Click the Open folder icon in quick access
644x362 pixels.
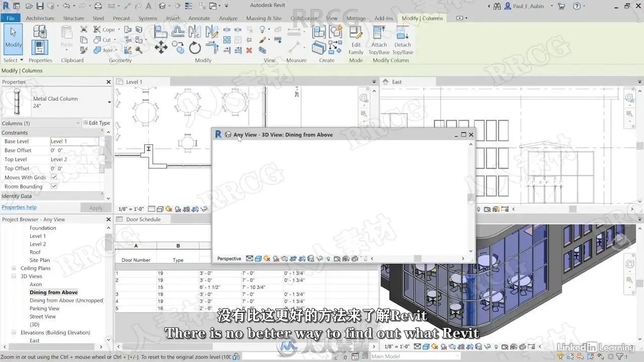pyautogui.click(x=28, y=6)
